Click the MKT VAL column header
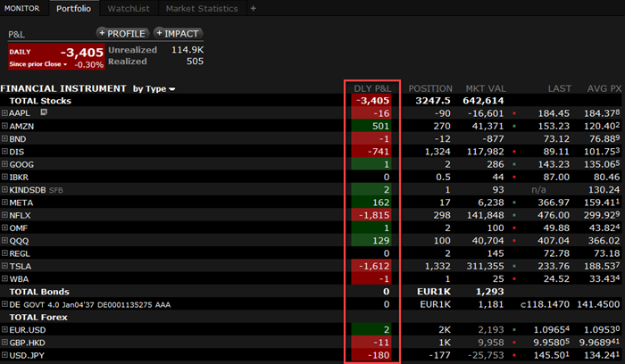 (486, 88)
